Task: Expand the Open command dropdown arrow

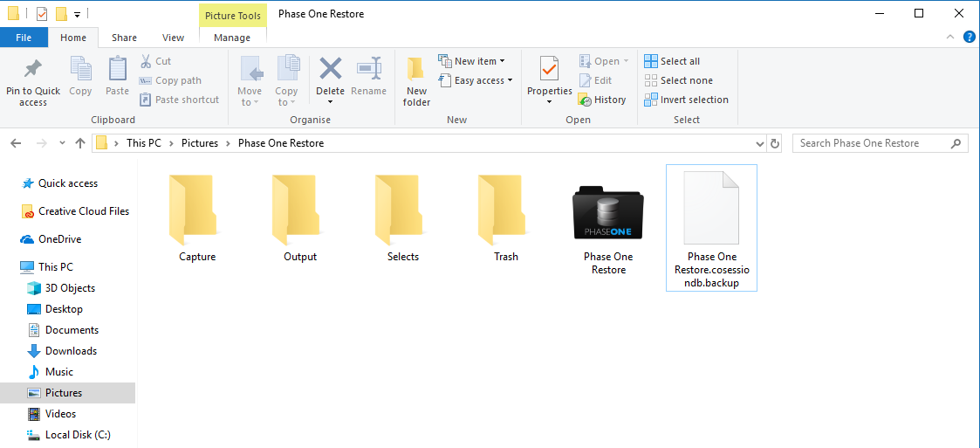Action: pyautogui.click(x=627, y=61)
